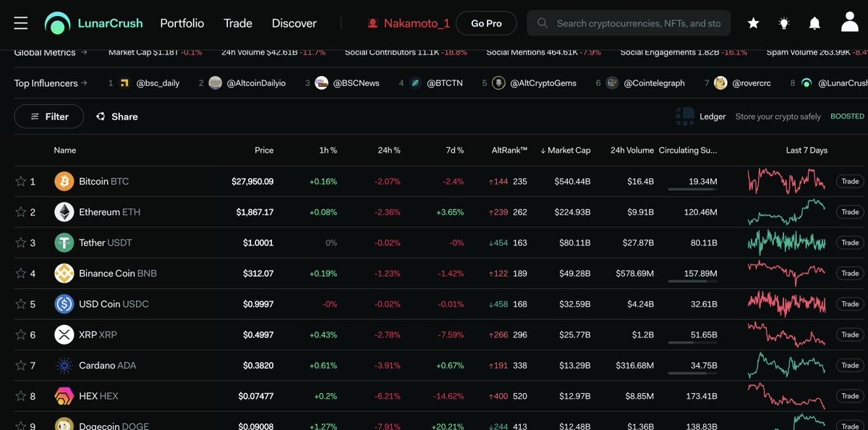Favorite Tether with its star
This screenshot has width=868, height=430.
tap(20, 243)
